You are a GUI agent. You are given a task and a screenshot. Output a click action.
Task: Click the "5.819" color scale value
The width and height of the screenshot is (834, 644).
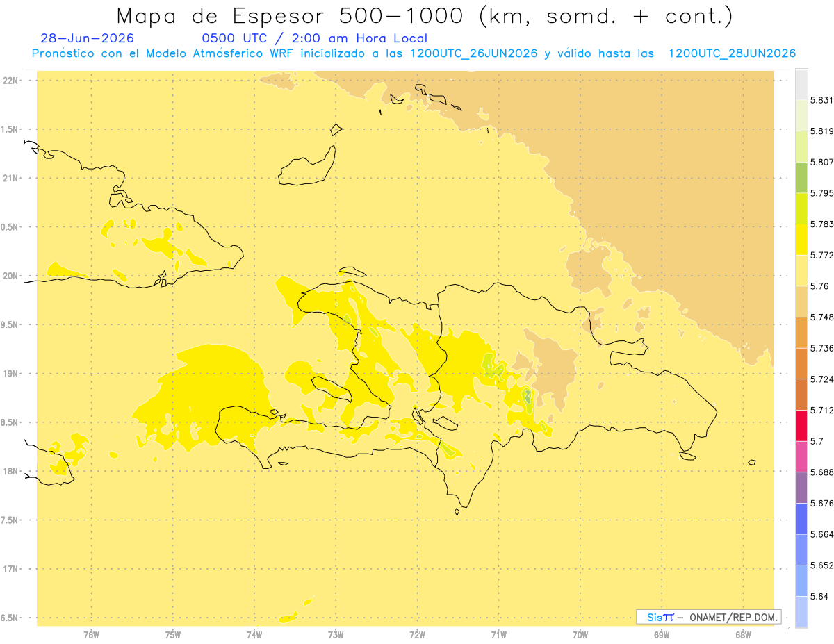(822, 131)
